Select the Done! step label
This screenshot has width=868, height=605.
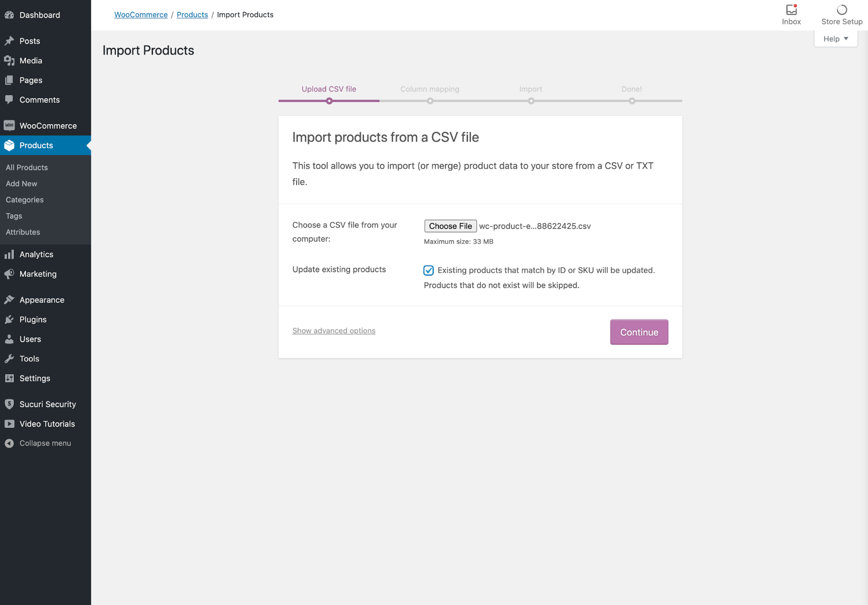(631, 89)
